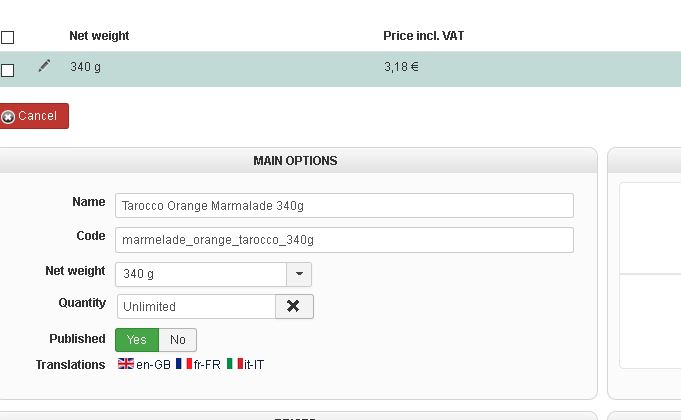Click the Net weight 340 g combo box
The width and height of the screenshot is (681, 420).
tap(201, 274)
